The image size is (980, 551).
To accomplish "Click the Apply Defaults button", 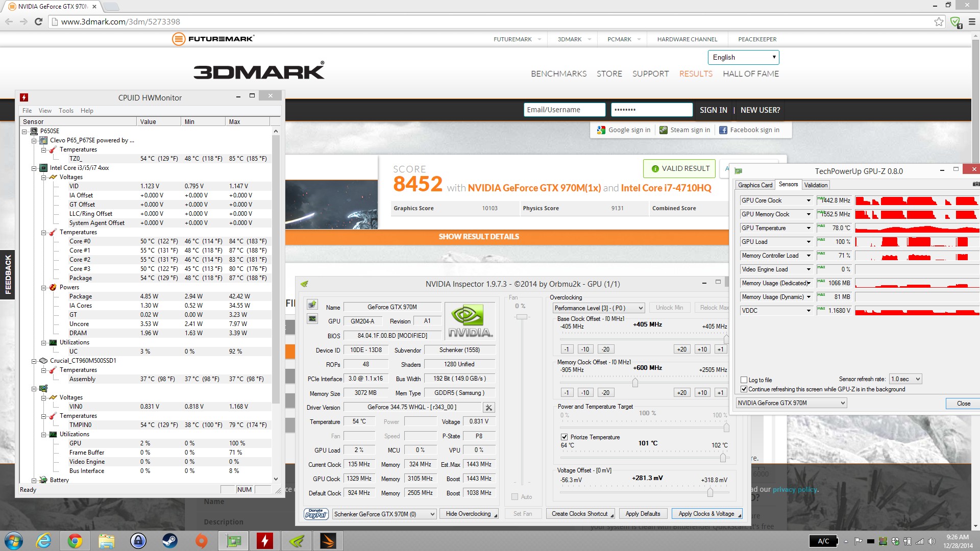I will tap(643, 514).
